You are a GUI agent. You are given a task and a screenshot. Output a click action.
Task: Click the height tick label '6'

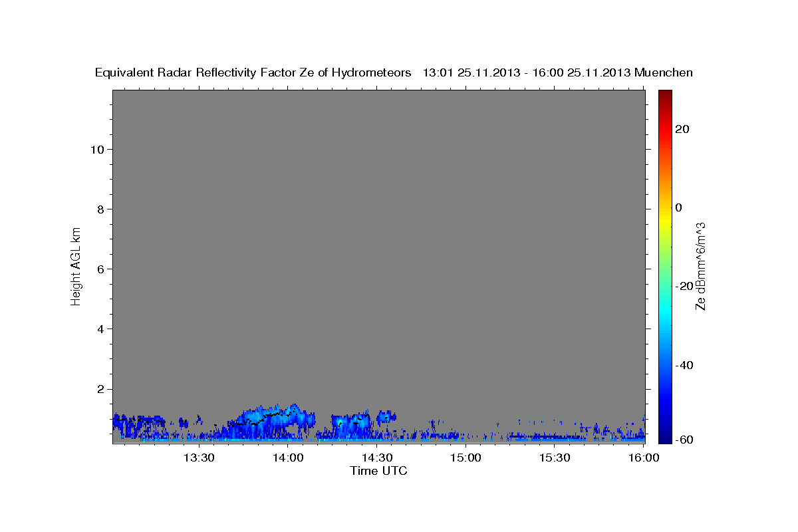[101, 269]
